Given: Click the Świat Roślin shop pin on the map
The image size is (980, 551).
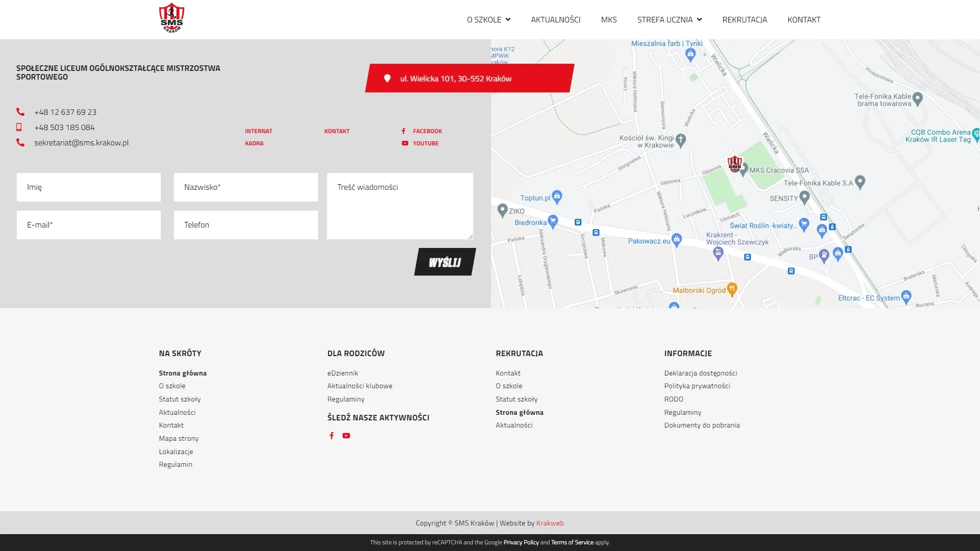Looking at the screenshot, I should (x=804, y=224).
